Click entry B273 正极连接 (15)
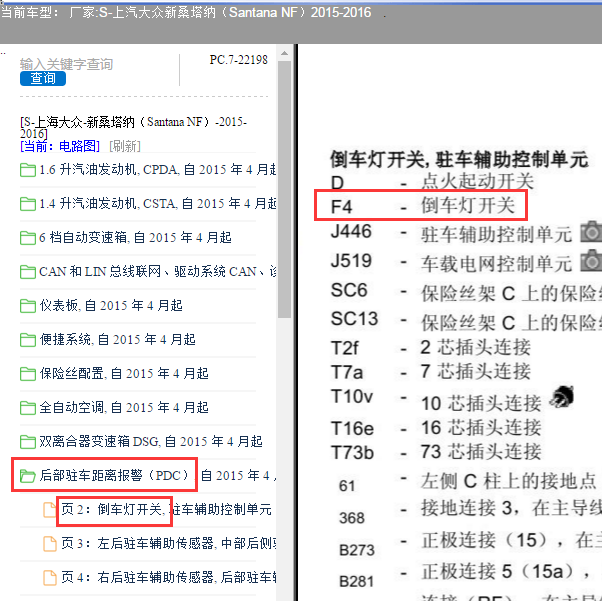Viewport: 602px width, 601px height. [x=470, y=542]
